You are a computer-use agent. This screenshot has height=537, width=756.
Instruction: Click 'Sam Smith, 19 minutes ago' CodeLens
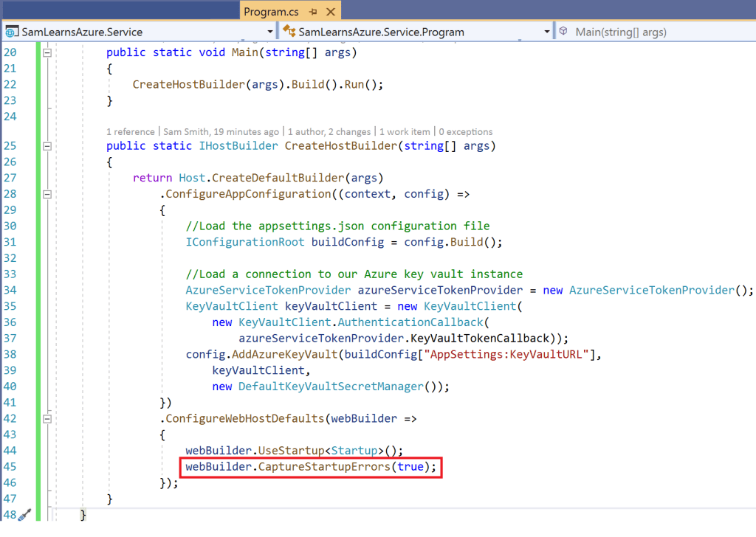220,131
